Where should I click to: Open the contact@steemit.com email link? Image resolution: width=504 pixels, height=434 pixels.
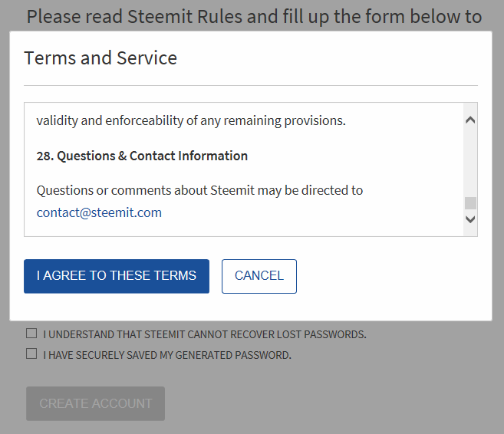coord(99,212)
